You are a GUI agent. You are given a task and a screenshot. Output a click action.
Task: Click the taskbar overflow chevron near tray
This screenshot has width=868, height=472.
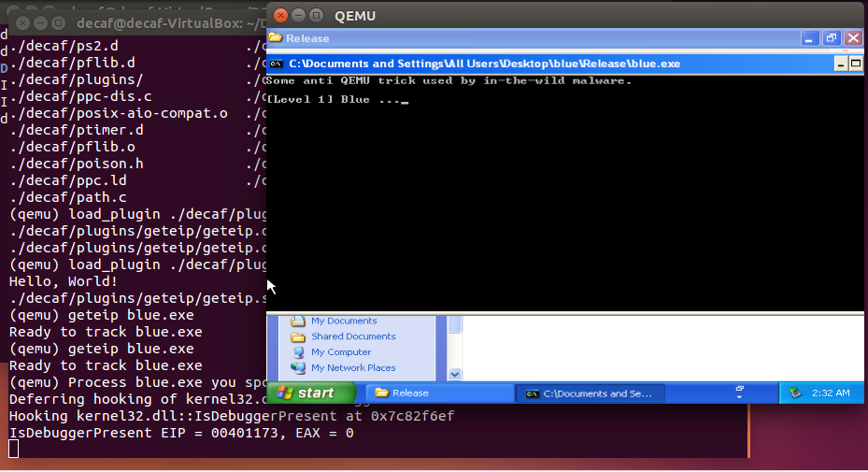tap(739, 393)
